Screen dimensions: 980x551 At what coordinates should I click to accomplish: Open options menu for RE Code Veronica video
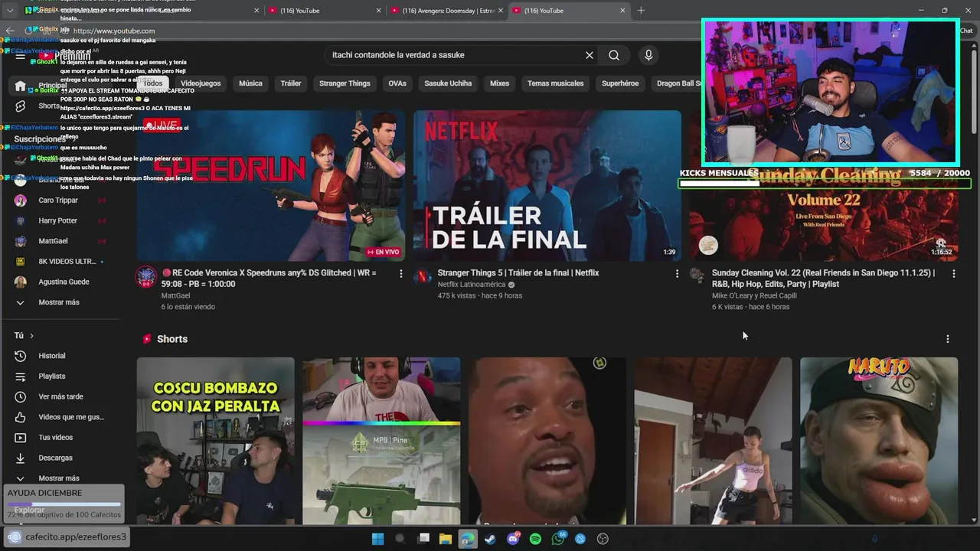pos(400,273)
